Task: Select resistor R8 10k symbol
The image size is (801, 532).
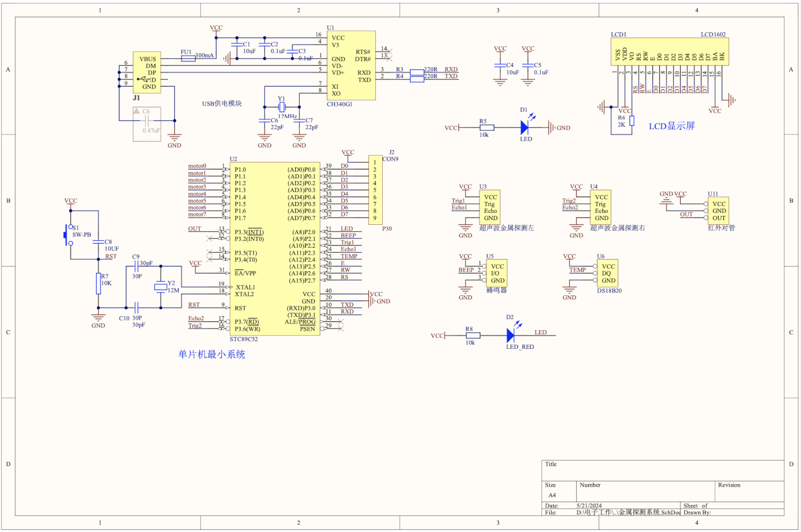Action: click(473, 335)
